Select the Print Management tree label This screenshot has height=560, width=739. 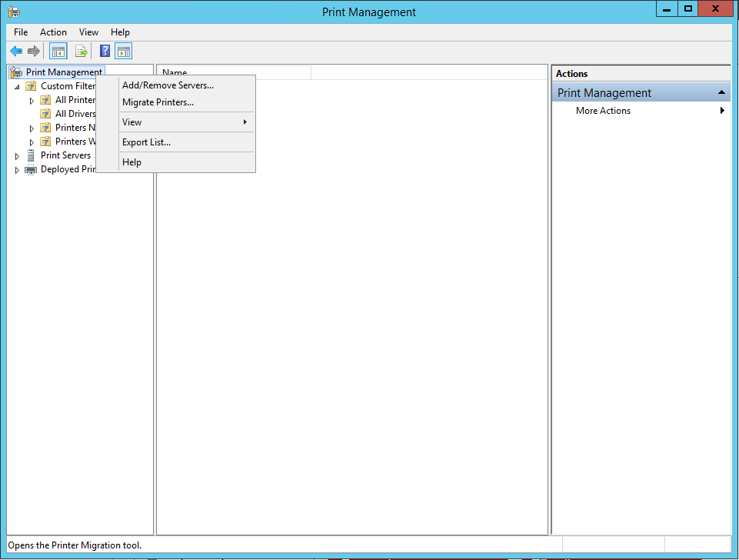point(64,72)
